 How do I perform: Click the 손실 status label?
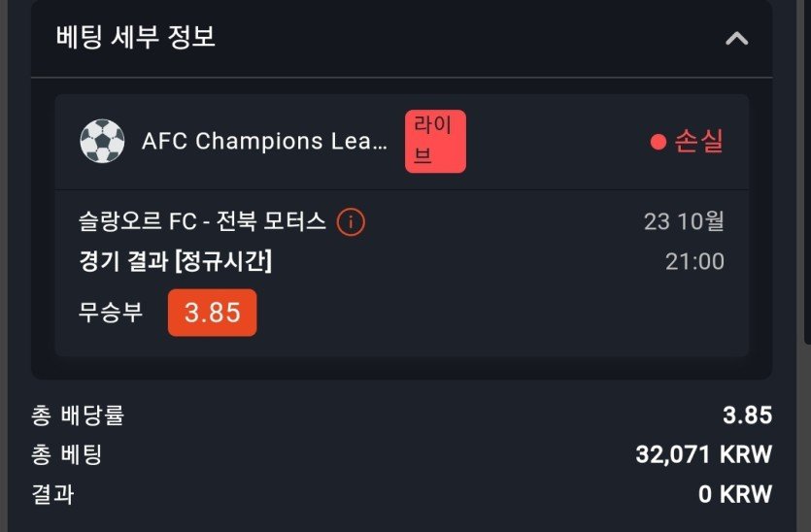point(699,142)
